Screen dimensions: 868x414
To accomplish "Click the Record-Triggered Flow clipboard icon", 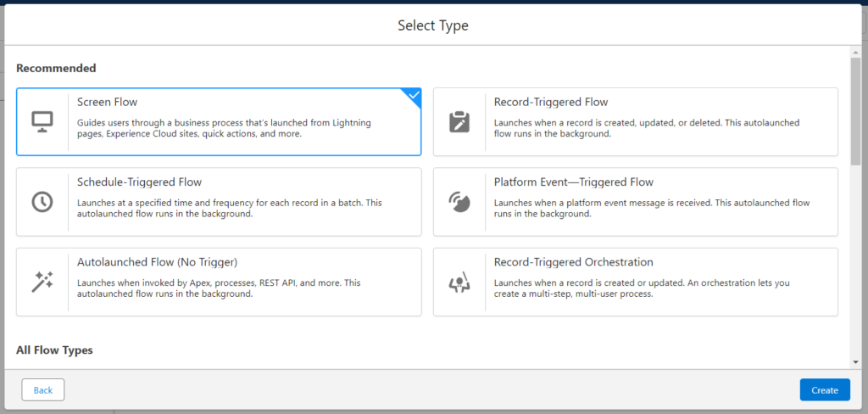I will point(459,122).
